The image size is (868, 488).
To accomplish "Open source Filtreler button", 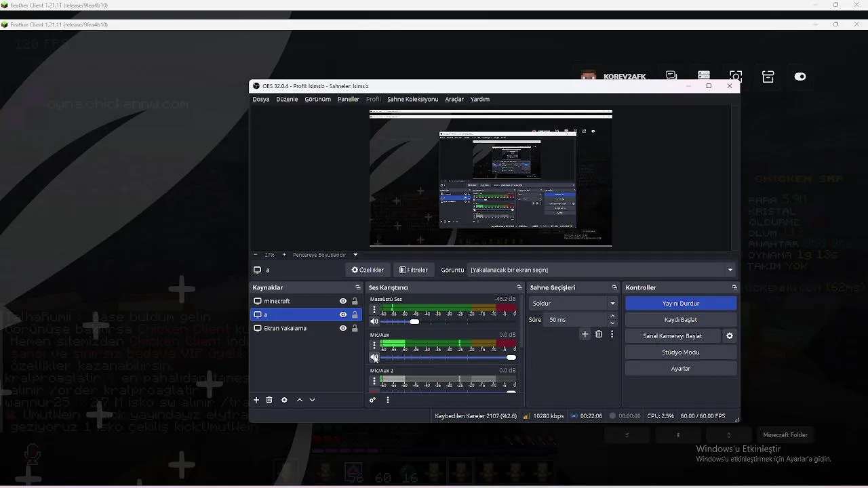I will click(414, 270).
